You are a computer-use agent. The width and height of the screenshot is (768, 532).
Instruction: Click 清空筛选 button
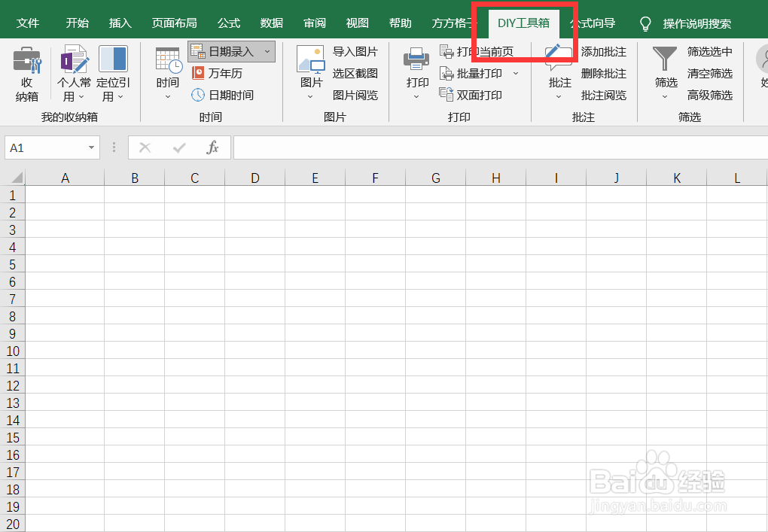click(710, 74)
